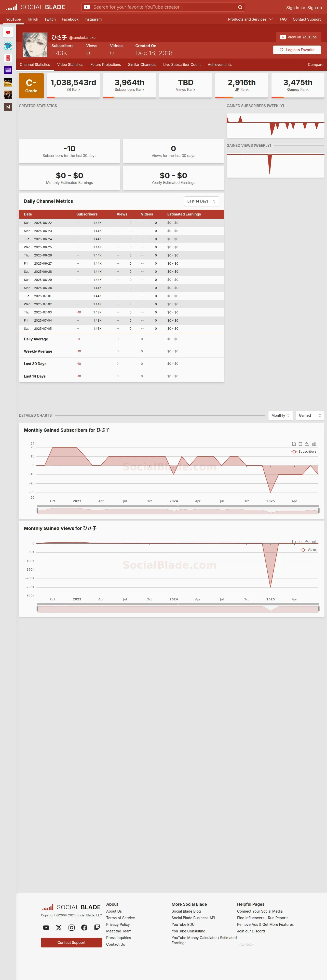Screen dimensions: 327x980
Task: Click heart icon on Login to Favorite
Action: [x=282, y=50]
